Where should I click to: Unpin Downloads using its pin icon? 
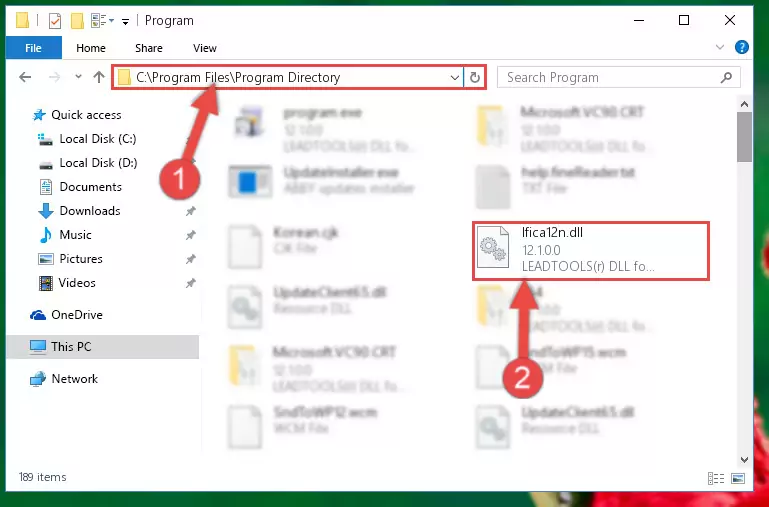tap(190, 211)
